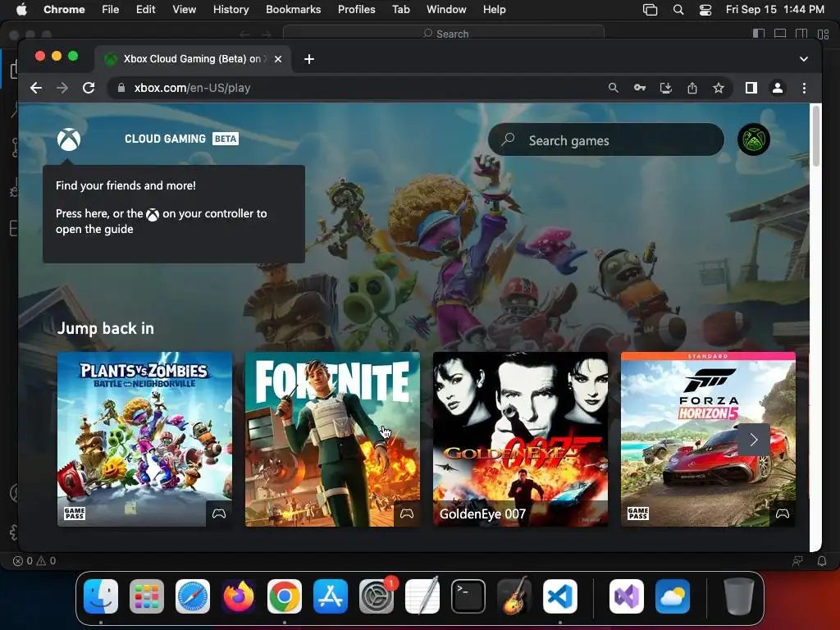Go forward with Chrome's forward arrow

(x=62, y=88)
